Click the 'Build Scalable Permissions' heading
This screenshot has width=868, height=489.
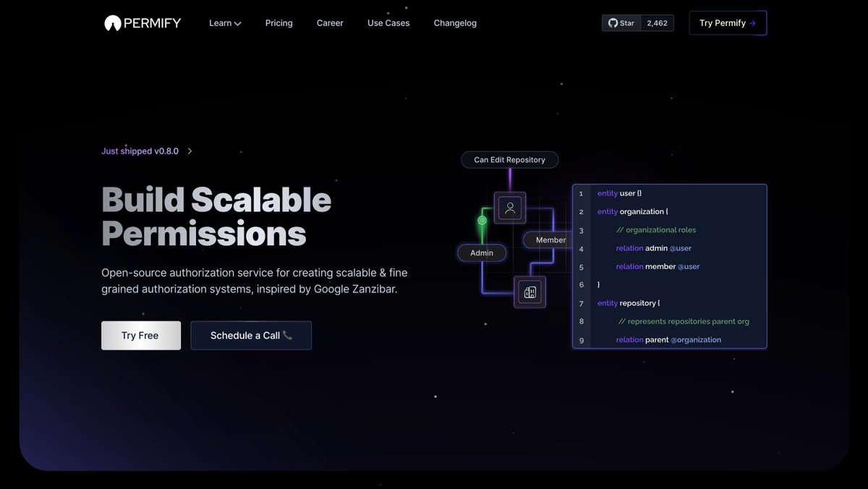pos(216,216)
